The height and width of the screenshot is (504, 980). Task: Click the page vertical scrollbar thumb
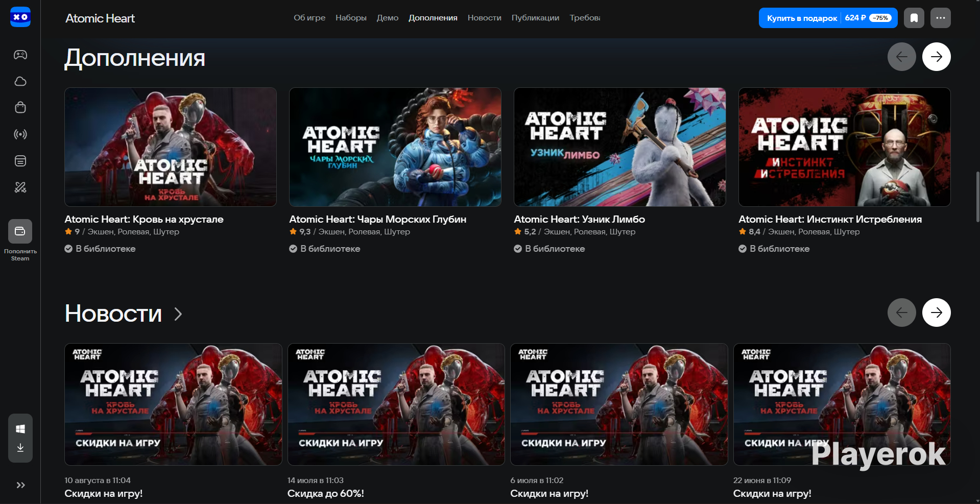click(x=977, y=197)
